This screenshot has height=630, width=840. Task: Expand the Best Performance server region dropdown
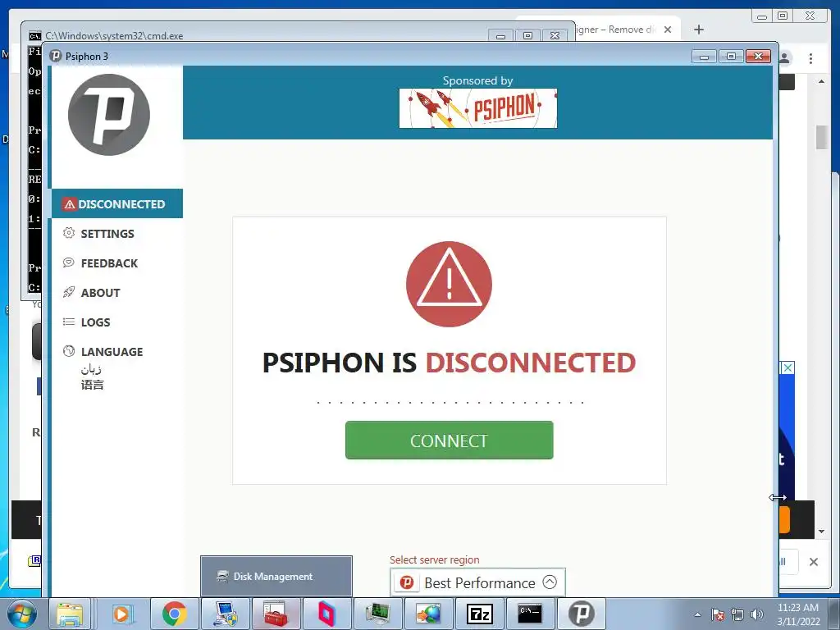pyautogui.click(x=477, y=582)
